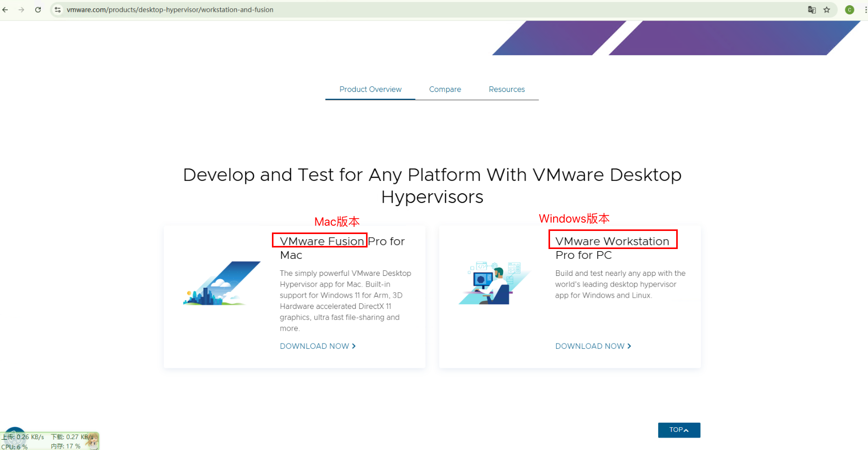Image resolution: width=868 pixels, height=450 pixels.
Task: Click the VMware Fusion Pro for Mac title
Action: click(x=342, y=248)
